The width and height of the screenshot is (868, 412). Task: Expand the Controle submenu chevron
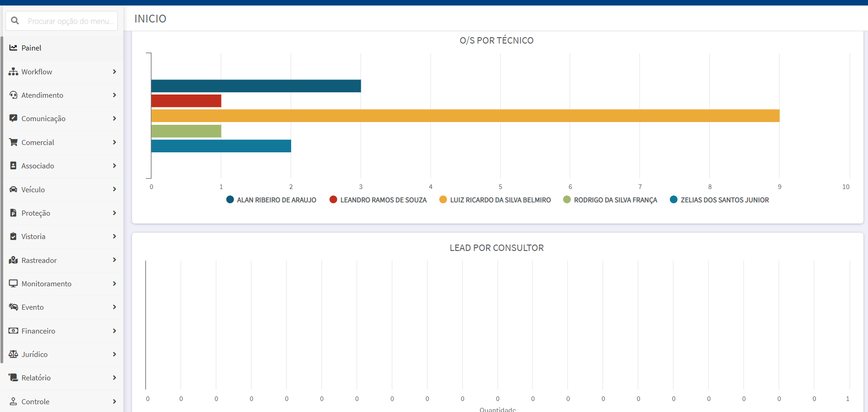115,401
